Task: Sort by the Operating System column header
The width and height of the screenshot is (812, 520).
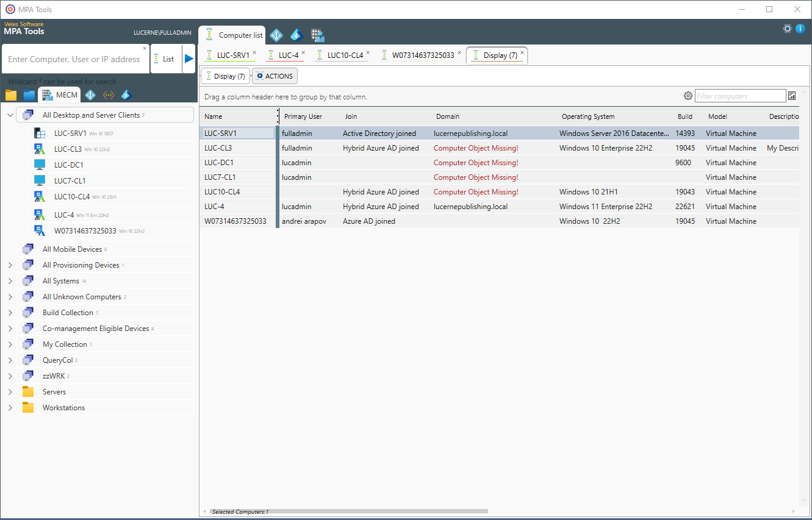Action: [588, 116]
